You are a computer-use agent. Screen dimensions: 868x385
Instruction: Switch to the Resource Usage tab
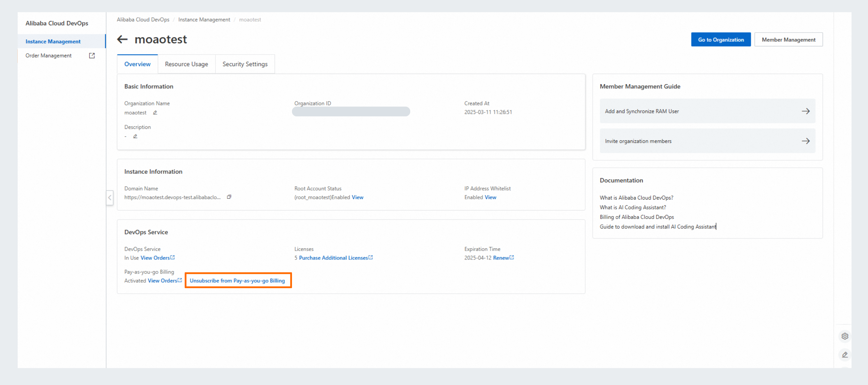(x=186, y=64)
